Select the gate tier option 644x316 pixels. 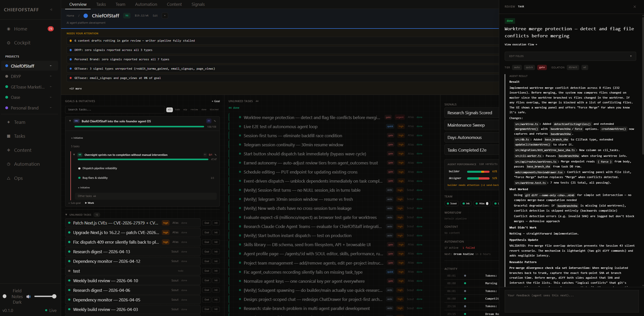point(542,67)
